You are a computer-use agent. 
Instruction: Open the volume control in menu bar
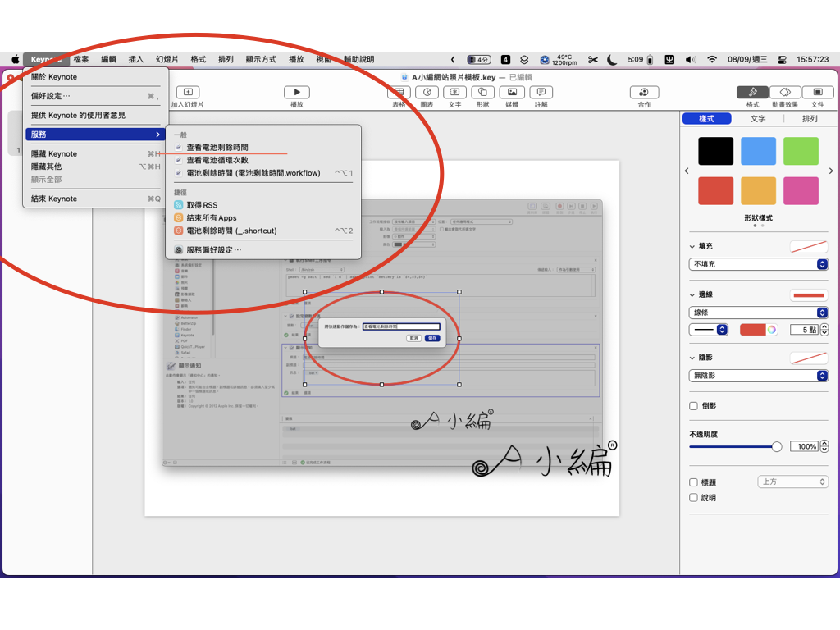pyautogui.click(x=691, y=59)
